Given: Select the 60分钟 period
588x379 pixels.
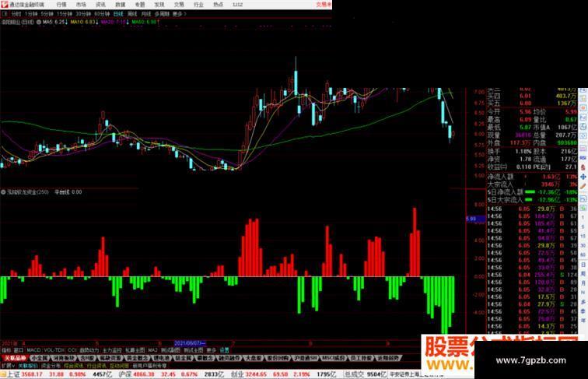Looking at the screenshot, I should [x=102, y=14].
